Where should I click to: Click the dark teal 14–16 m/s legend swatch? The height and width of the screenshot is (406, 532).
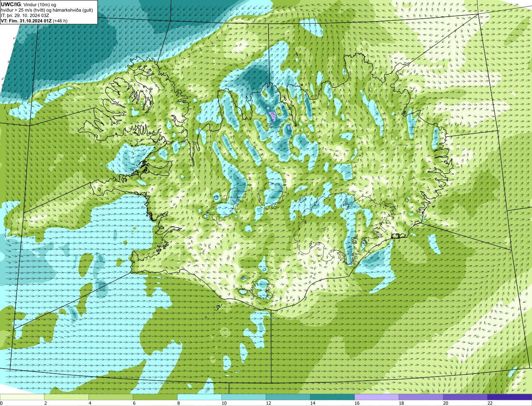[x=332, y=397]
